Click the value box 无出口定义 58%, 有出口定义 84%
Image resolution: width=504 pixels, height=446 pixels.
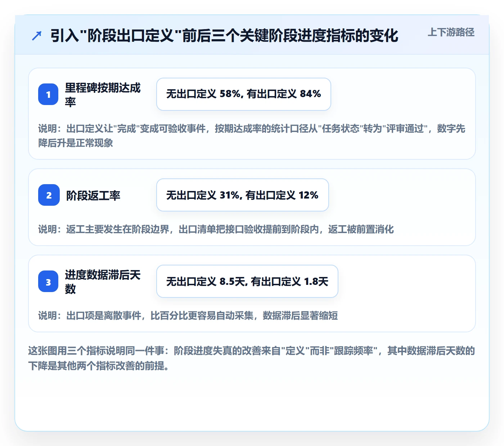[x=244, y=94]
